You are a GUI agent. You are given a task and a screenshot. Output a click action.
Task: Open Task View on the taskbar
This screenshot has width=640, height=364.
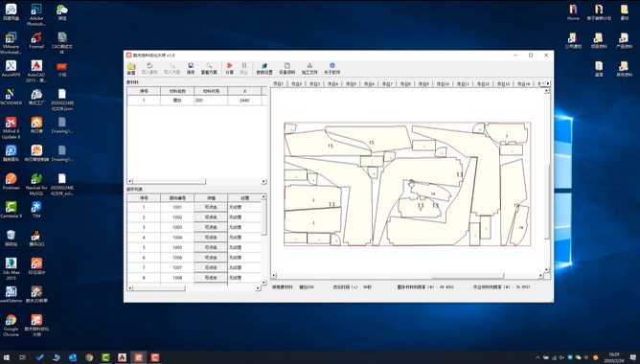(22, 358)
